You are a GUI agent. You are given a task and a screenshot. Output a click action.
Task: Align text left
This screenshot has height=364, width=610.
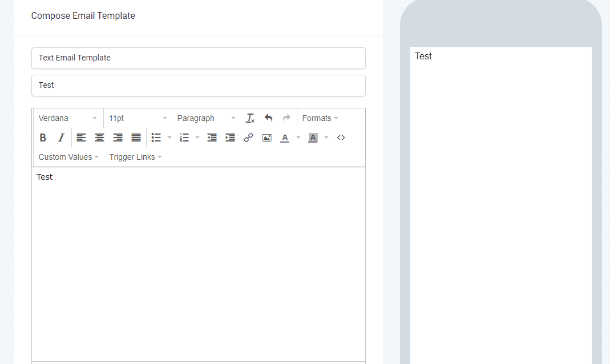point(81,137)
